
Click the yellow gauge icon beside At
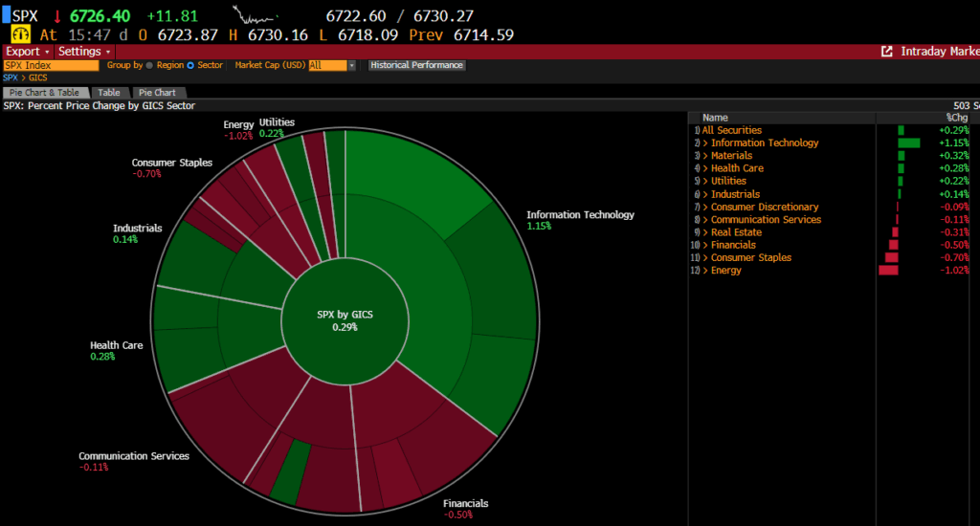point(20,34)
